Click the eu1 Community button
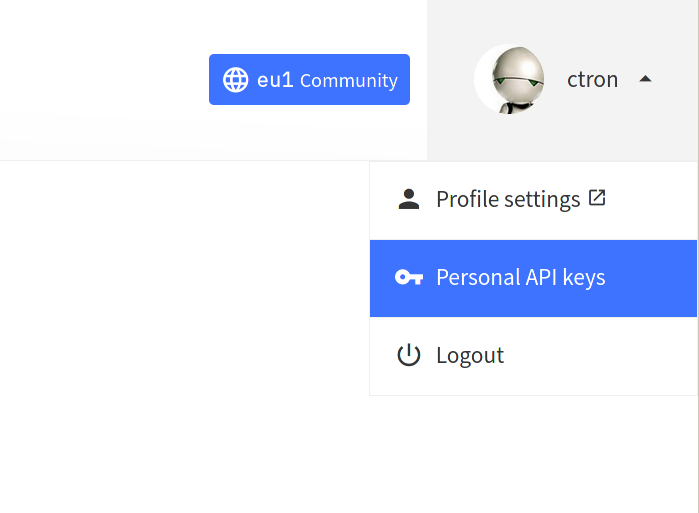This screenshot has height=513, width=699. click(309, 80)
